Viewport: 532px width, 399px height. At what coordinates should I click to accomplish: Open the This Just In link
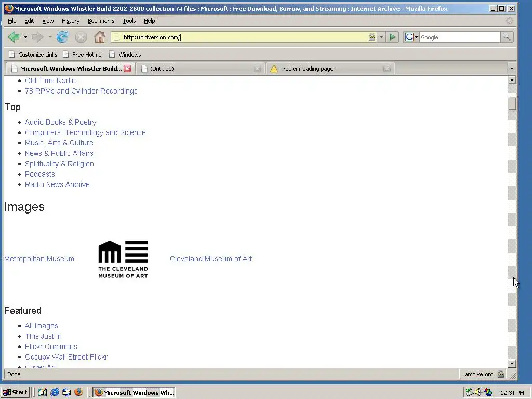tap(44, 336)
